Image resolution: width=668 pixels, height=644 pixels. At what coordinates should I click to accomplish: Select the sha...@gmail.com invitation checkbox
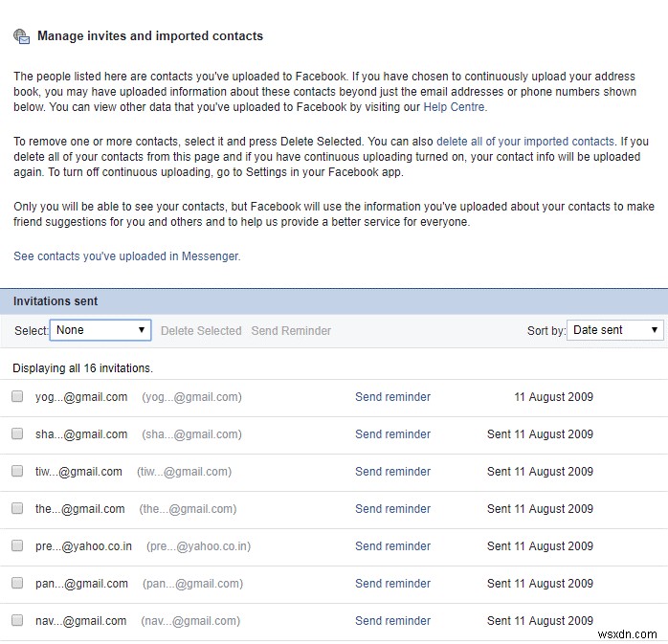[x=17, y=433]
